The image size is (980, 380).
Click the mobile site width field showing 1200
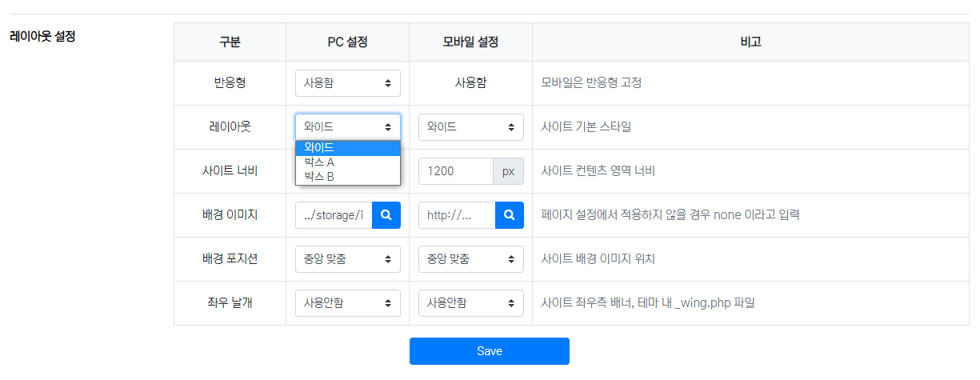coord(455,171)
